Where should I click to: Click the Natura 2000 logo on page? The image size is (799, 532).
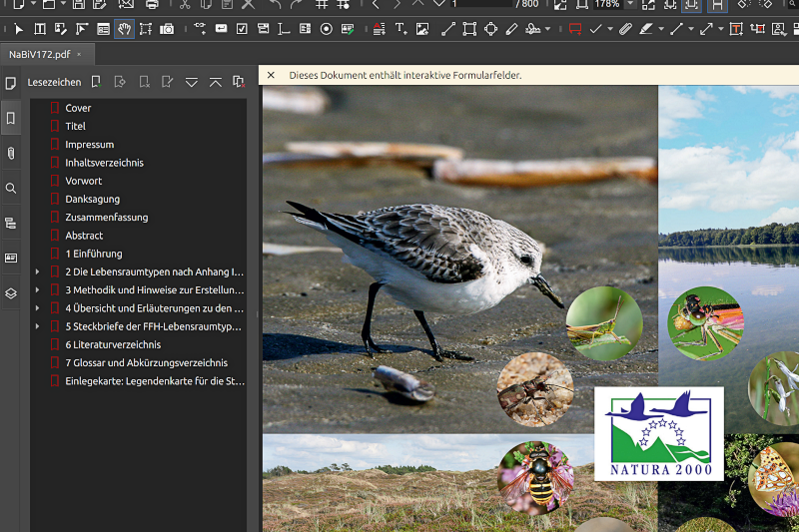[x=659, y=434]
